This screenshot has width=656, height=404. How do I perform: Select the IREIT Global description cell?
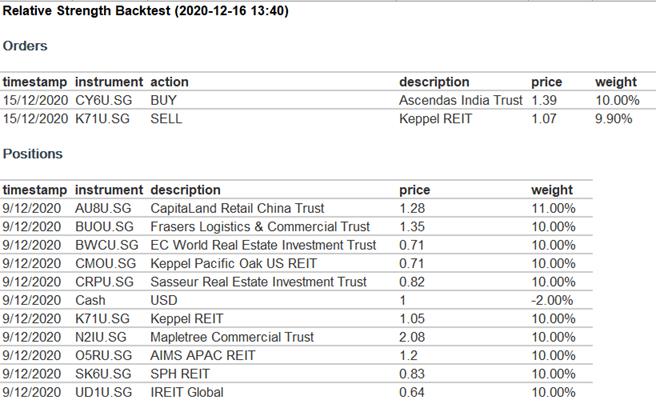pos(190,392)
